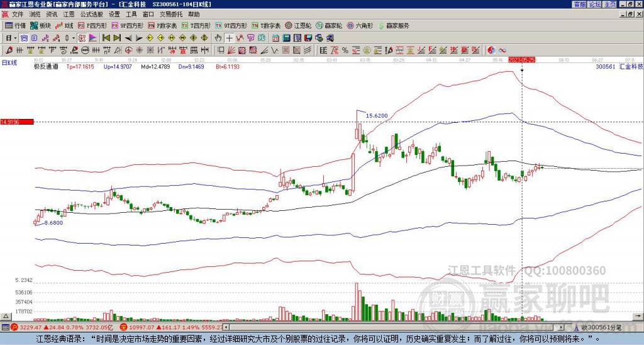Click the 2023-05-25 date marker

click(521, 60)
